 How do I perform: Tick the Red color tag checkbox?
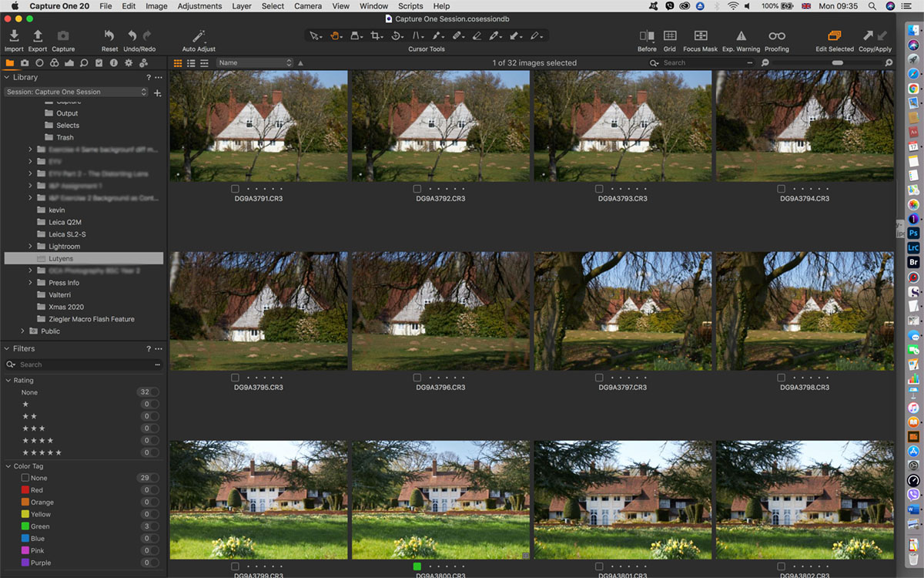click(x=25, y=490)
